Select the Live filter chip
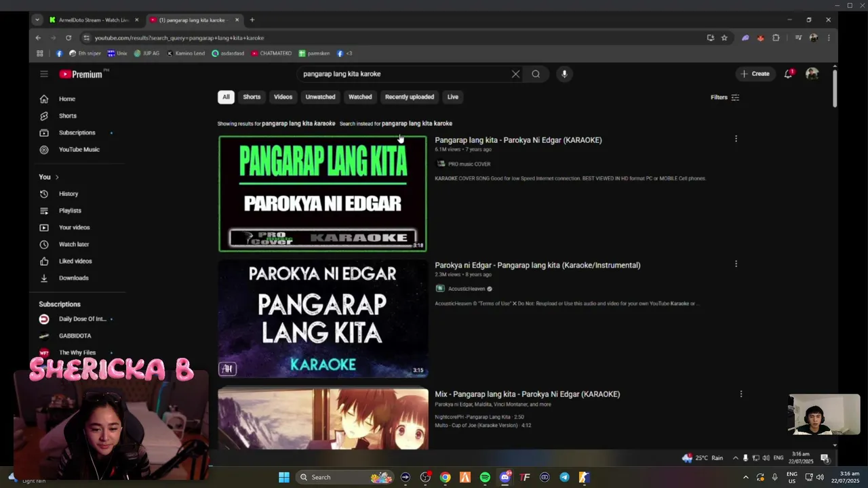This screenshot has height=488, width=868. tap(453, 97)
